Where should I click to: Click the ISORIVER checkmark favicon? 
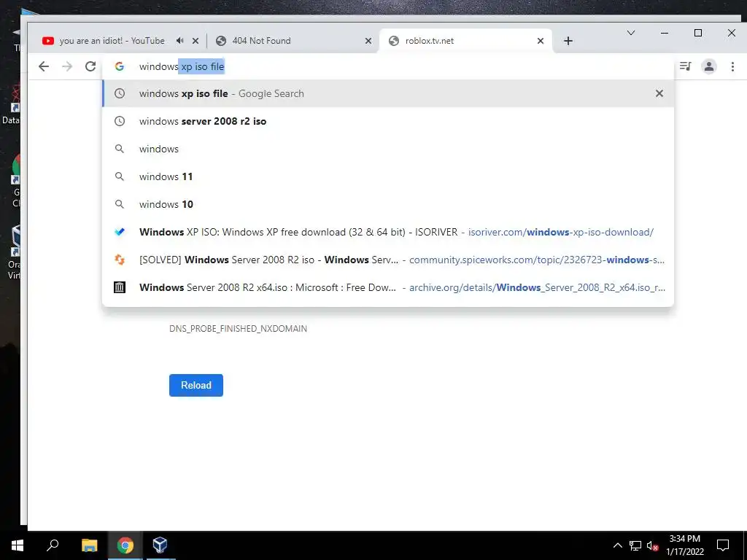tap(120, 232)
